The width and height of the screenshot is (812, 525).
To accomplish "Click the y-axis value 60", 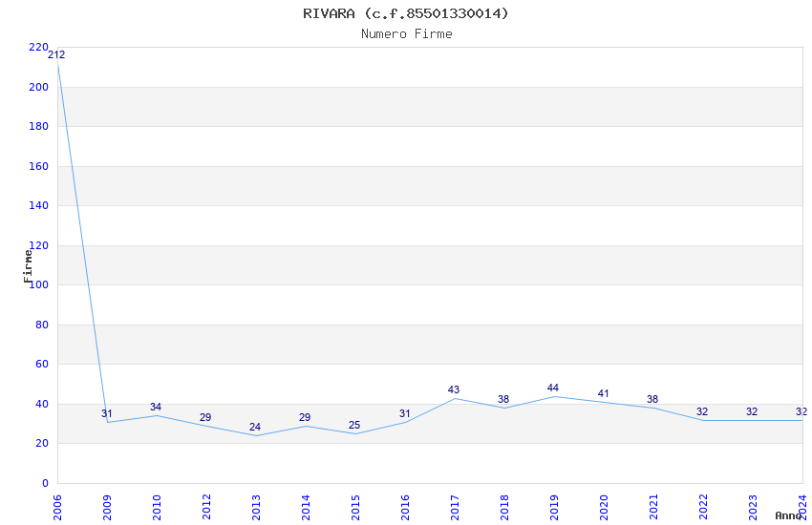I will (42, 364).
